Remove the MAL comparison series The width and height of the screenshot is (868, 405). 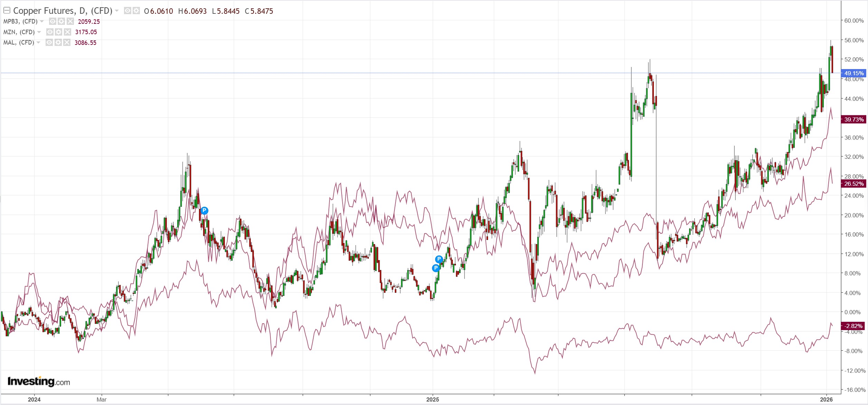pos(67,42)
